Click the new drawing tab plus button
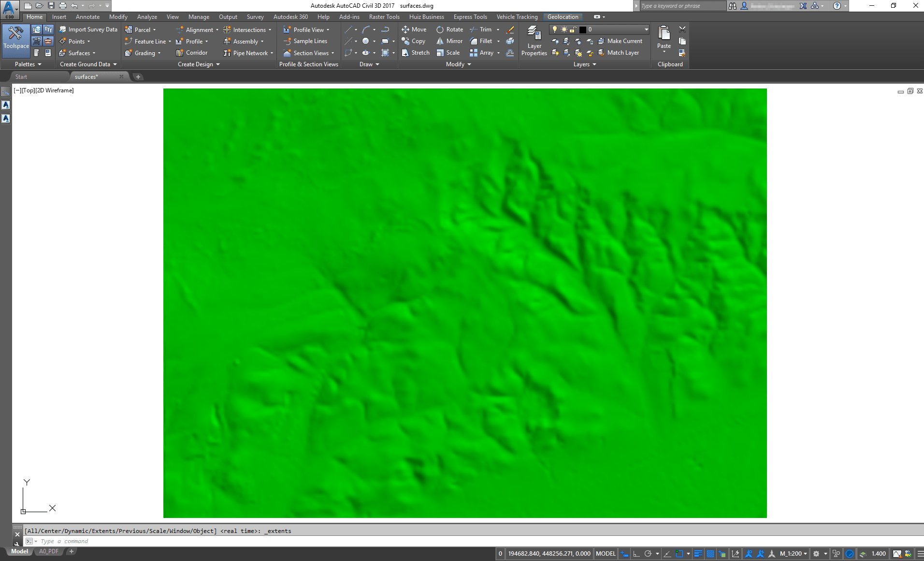This screenshot has height=561, width=924. [138, 77]
